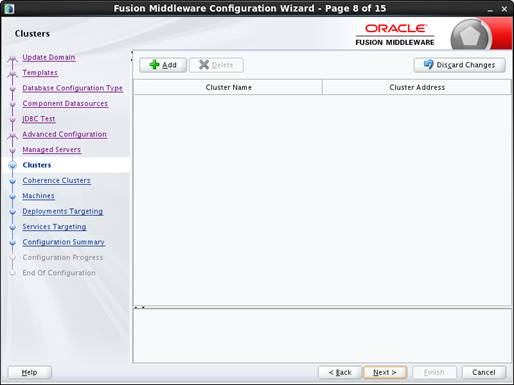Click the step marker beside Configuration Summary
Screen dimensions: 514x385
pos(13,243)
